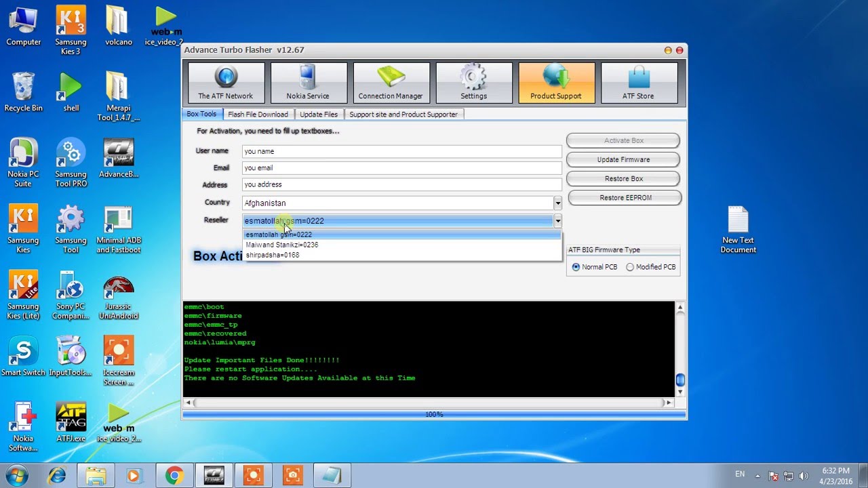Image resolution: width=868 pixels, height=488 pixels.
Task: Launch the Smart Switch desktop shortcut
Action: click(23, 357)
